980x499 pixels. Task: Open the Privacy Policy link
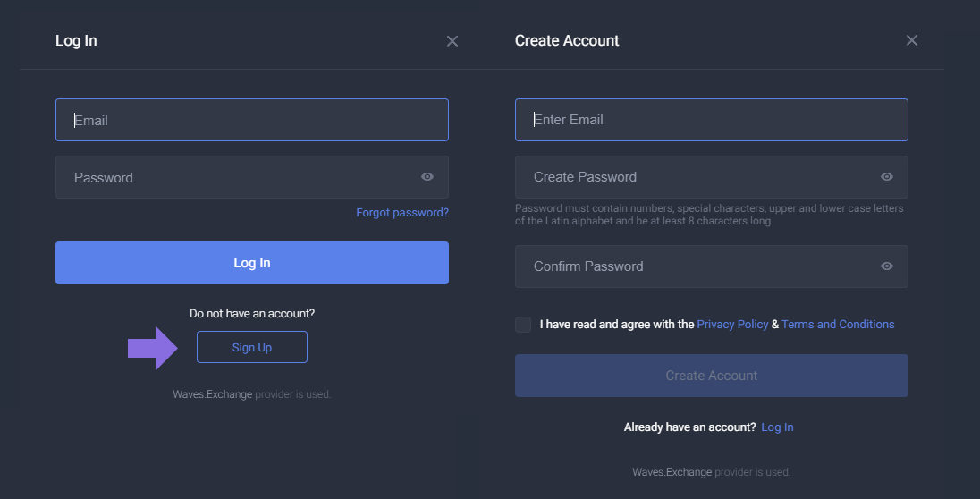click(732, 325)
